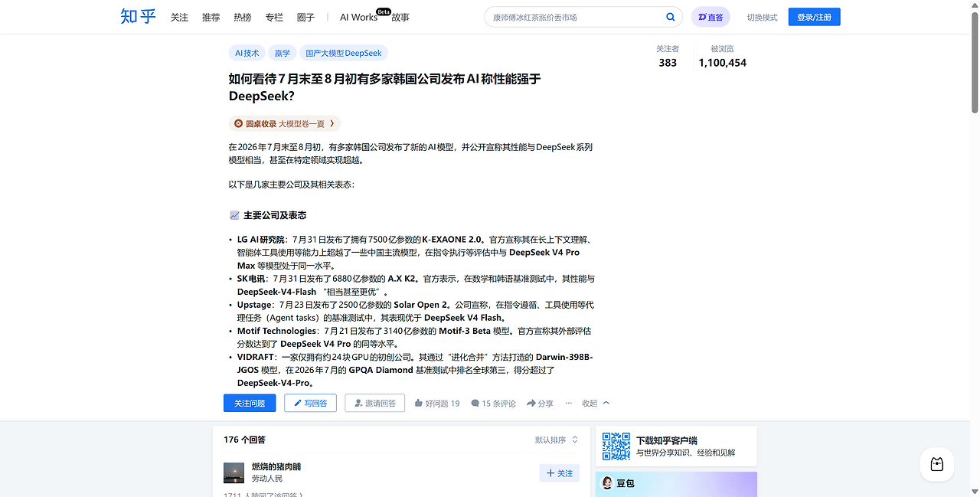The image size is (980, 497).
Task: Click the 登录/注册 button
Action: (815, 17)
